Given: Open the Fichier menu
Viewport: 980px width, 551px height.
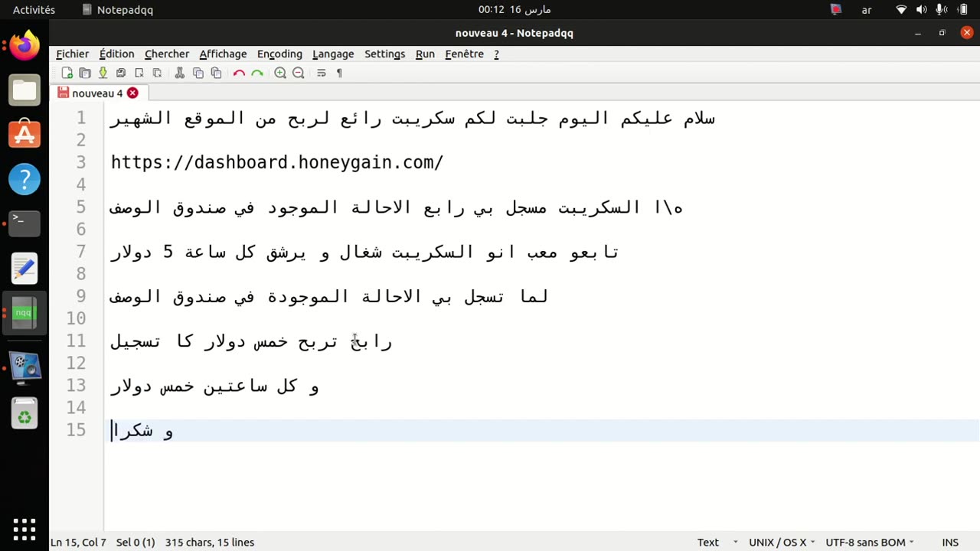Looking at the screenshot, I should click(x=73, y=54).
